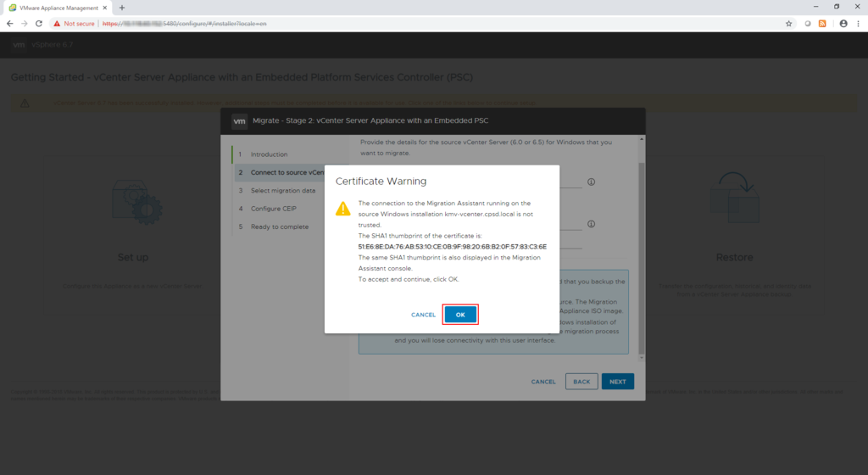Click vm logo in vSphere 6.7 header
The width and height of the screenshot is (868, 475).
(19, 45)
